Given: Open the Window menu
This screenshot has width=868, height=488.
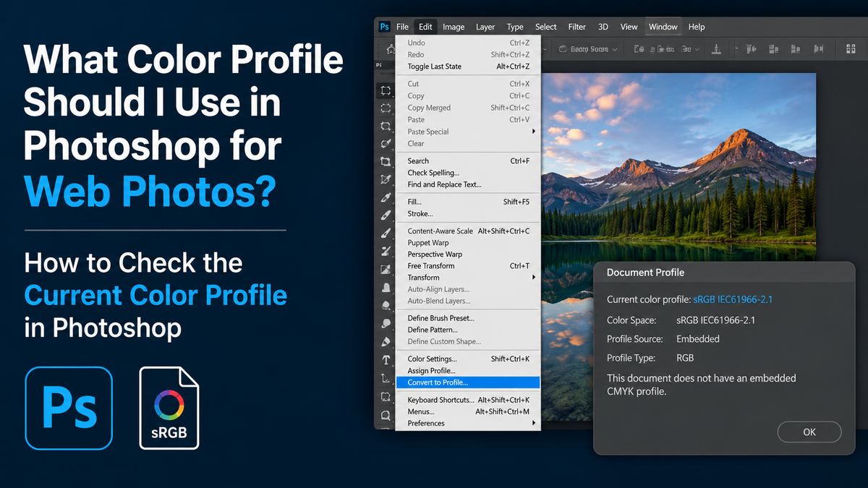Looking at the screenshot, I should pyautogui.click(x=663, y=27).
